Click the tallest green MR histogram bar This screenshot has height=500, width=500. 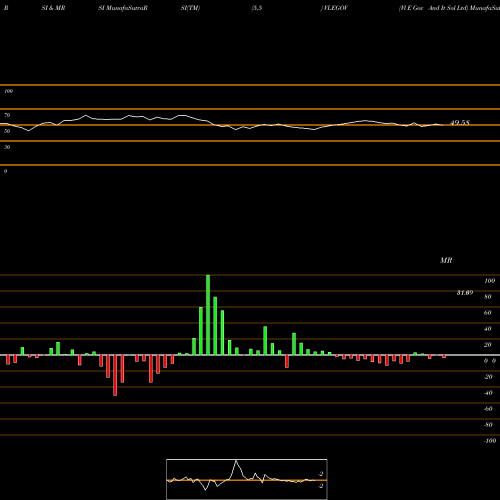point(208,315)
